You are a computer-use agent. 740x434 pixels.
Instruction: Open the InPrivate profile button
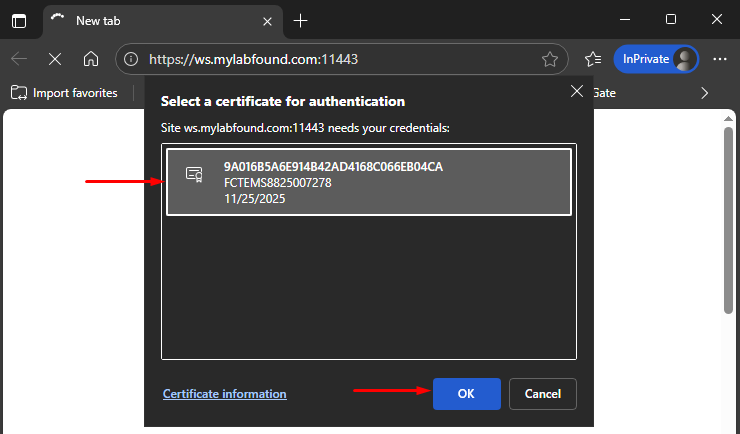[656, 59]
